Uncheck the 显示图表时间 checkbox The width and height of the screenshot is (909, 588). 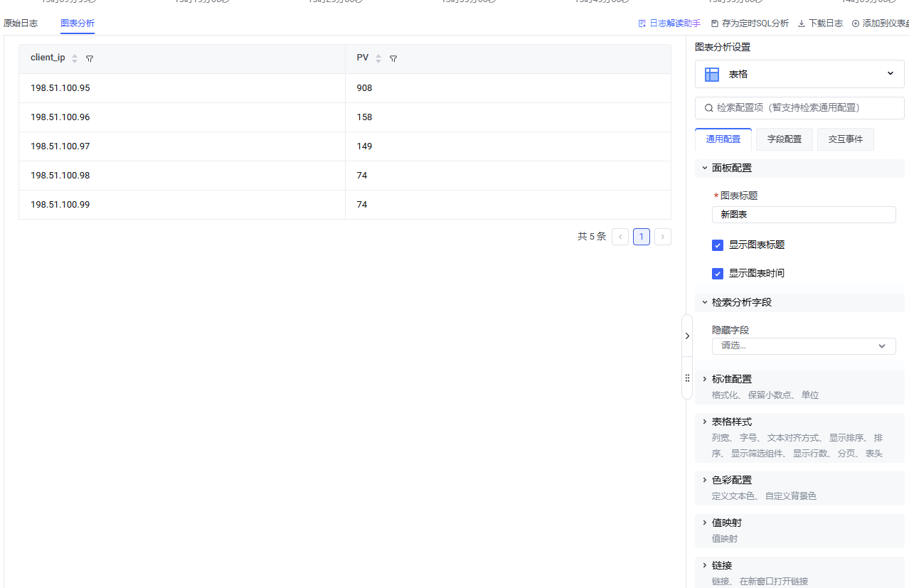718,274
